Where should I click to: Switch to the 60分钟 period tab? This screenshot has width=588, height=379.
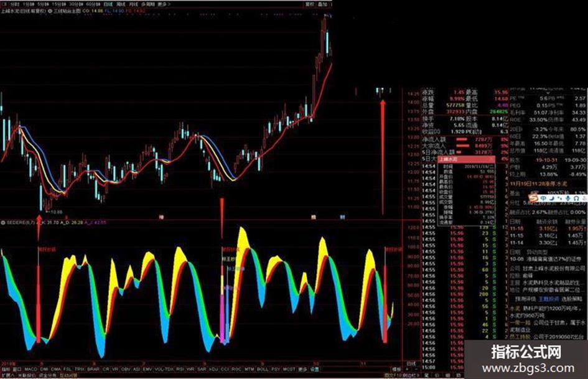point(94,4)
